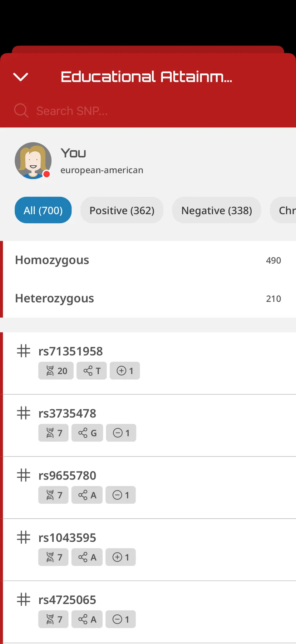This screenshot has height=644, width=296.
Task: Tap the plus 1 effect badge of rs1043595
Action: pyautogui.click(x=121, y=557)
